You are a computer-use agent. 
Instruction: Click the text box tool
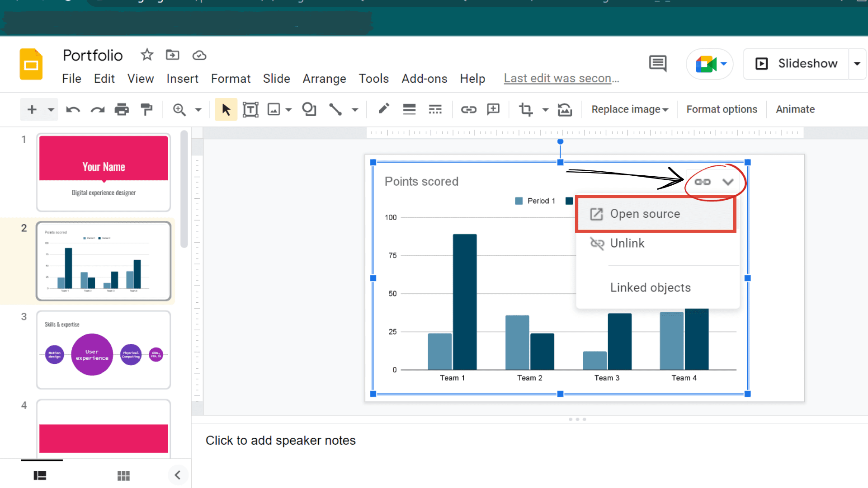coord(250,109)
